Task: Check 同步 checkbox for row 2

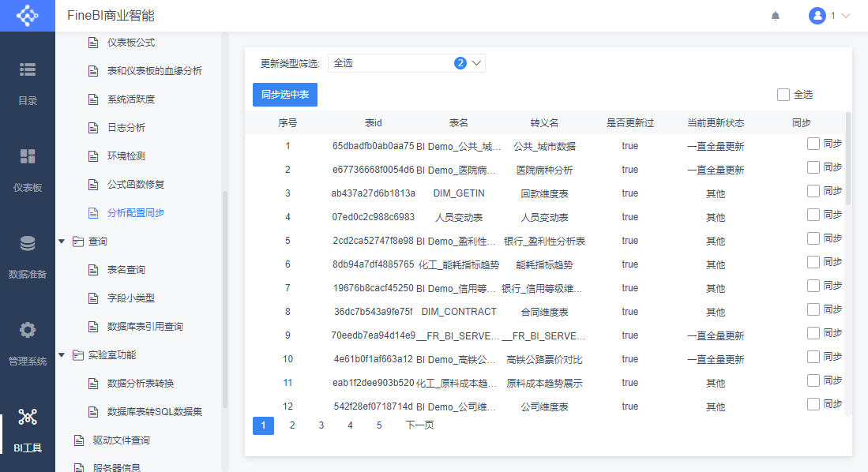Action: (813, 167)
